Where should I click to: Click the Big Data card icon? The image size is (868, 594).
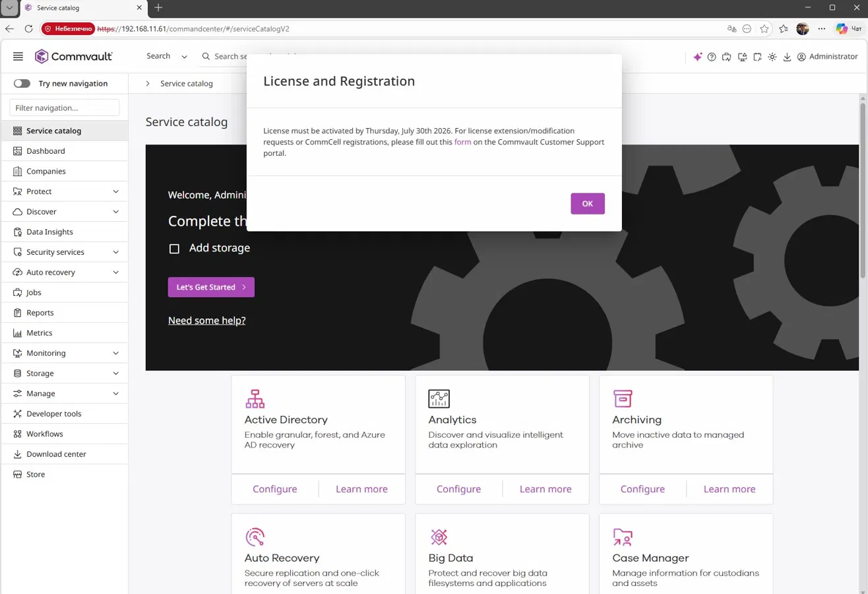coord(439,537)
